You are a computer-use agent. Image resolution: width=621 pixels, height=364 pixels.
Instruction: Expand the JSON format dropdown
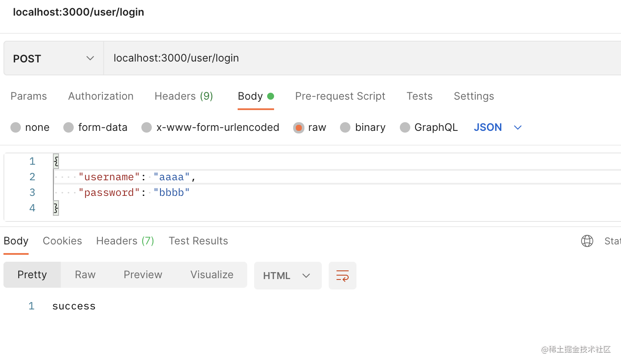pos(497,127)
